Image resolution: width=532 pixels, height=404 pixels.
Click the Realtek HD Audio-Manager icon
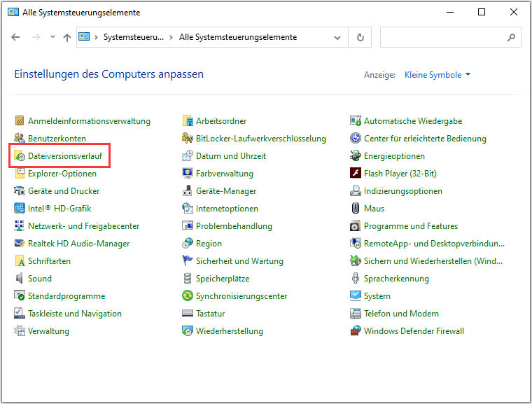(20, 244)
